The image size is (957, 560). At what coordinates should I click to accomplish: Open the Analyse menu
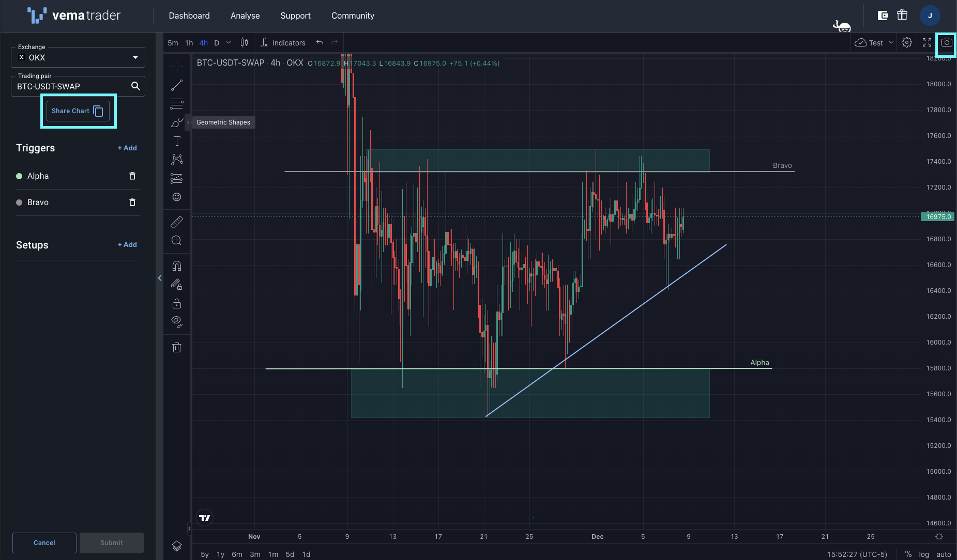pos(245,15)
